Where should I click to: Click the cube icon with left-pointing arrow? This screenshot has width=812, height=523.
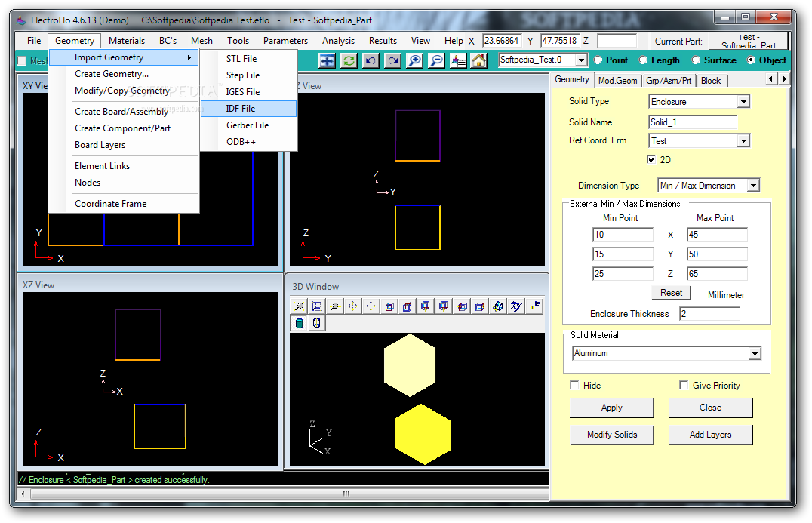[x=462, y=306]
